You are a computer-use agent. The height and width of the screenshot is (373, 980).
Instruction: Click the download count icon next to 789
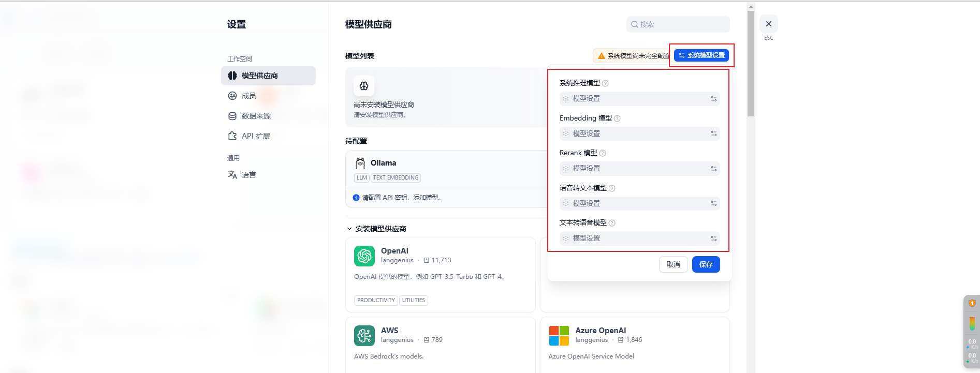pyautogui.click(x=427, y=340)
